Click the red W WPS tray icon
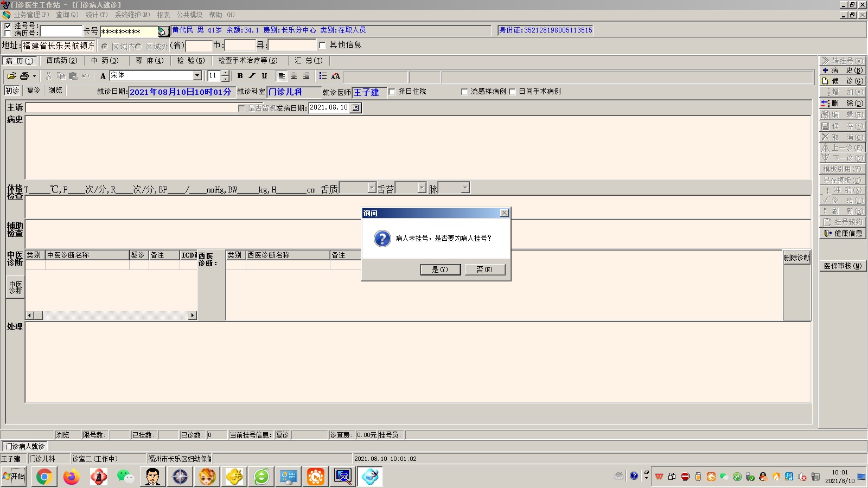 [659, 477]
